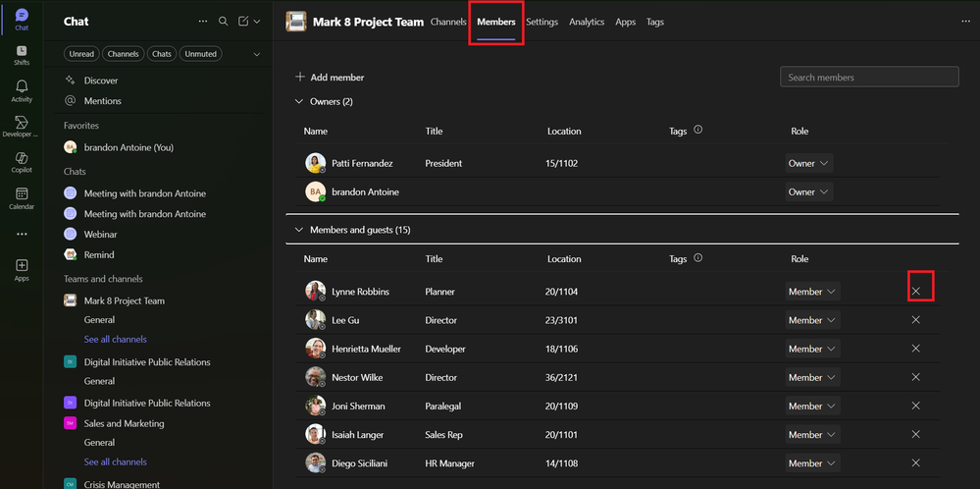Click Add member button
This screenshot has width=980, height=489.
coord(330,78)
